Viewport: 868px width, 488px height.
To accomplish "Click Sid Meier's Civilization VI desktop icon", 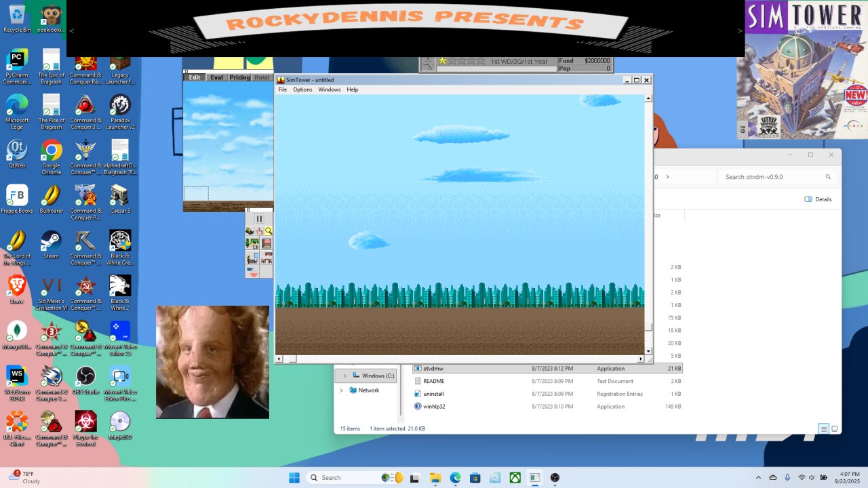I will click(52, 292).
